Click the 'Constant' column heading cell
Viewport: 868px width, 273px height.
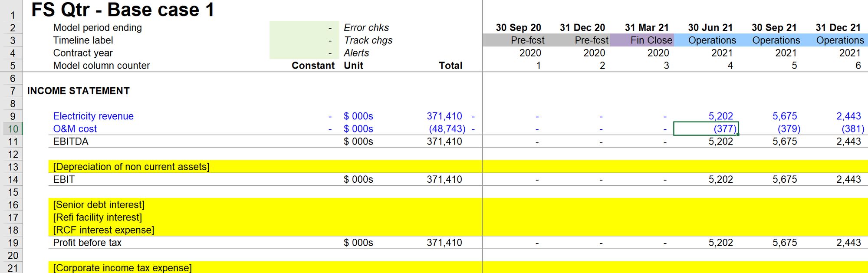coord(313,66)
